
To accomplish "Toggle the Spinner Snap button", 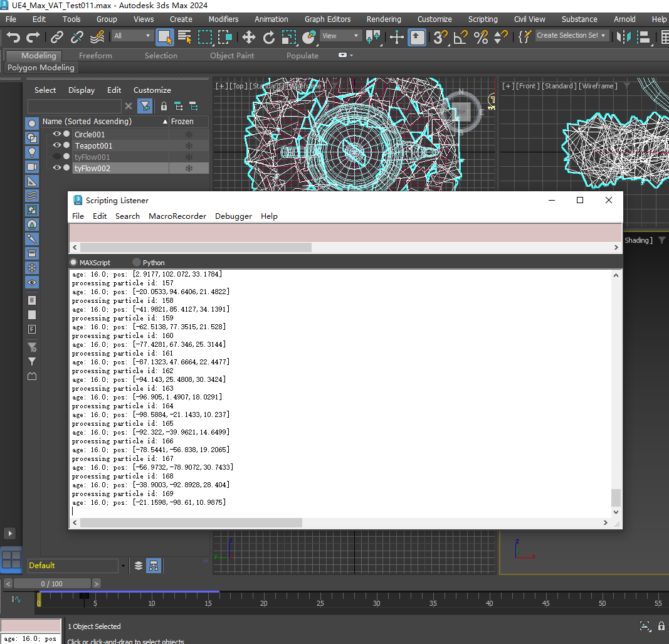I will (500, 37).
